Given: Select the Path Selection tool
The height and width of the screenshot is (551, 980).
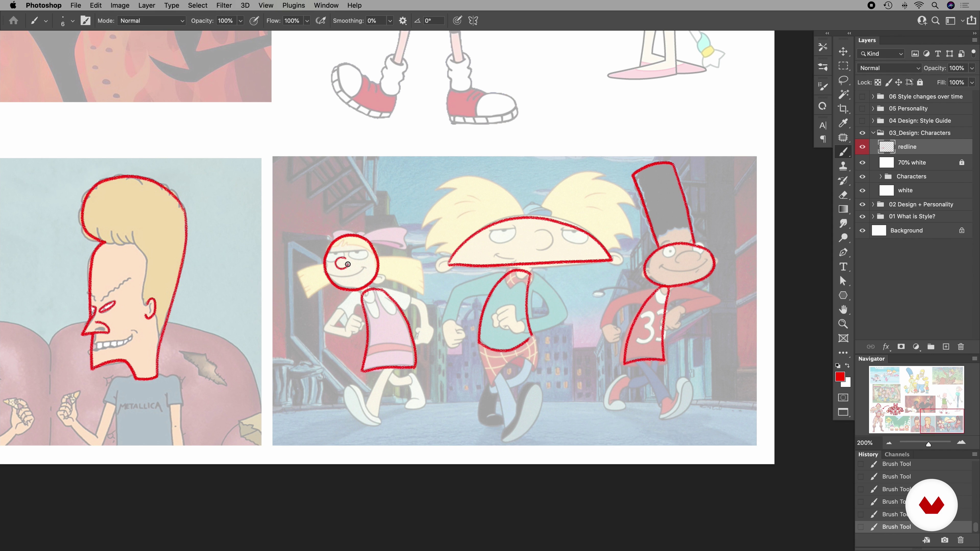Looking at the screenshot, I should (x=843, y=281).
